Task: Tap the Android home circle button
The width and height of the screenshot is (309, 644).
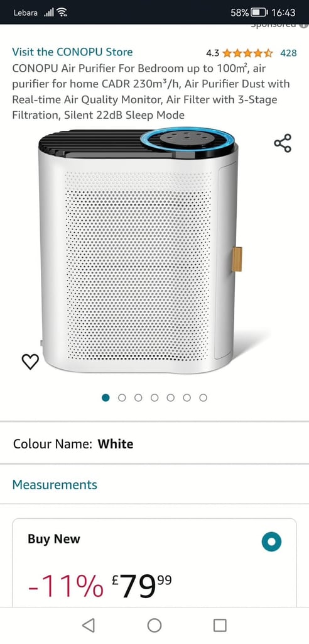Action: [x=154, y=625]
